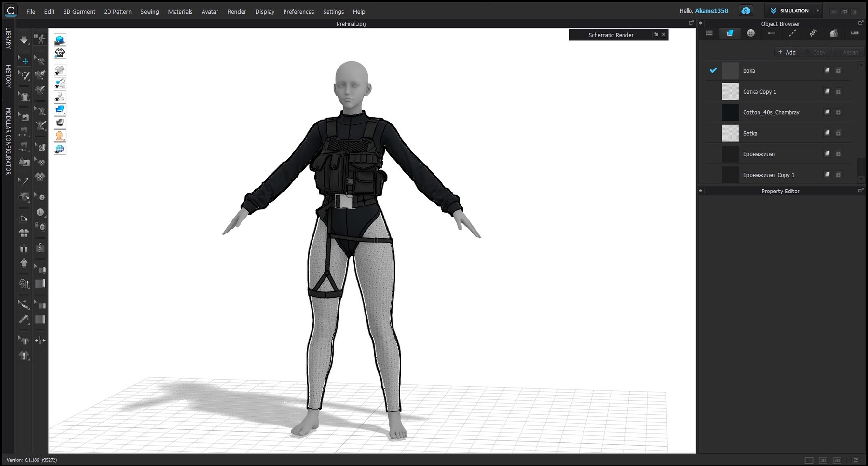
Task: Open the measurement ruler tab in Object Browser
Action: [854, 33]
